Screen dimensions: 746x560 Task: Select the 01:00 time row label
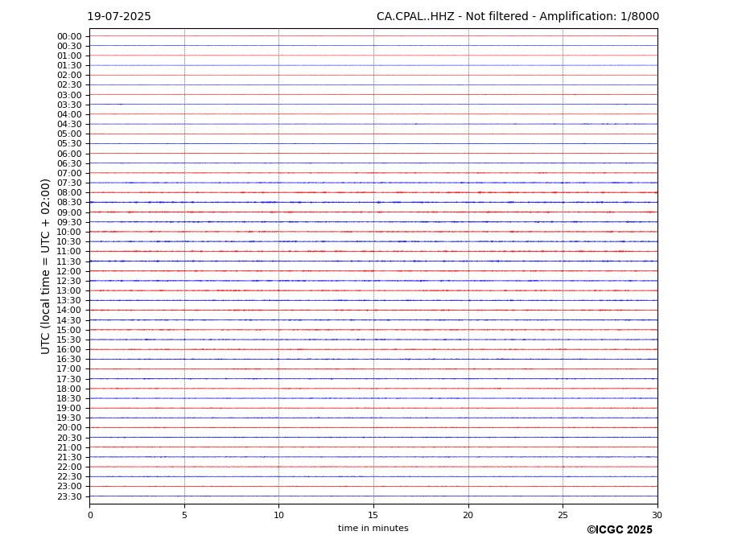click(x=69, y=56)
